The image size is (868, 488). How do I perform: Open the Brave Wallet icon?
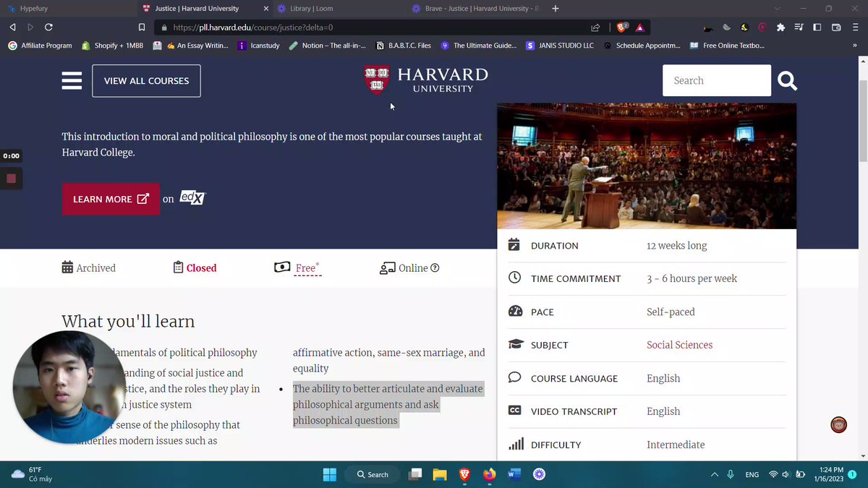[836, 27]
